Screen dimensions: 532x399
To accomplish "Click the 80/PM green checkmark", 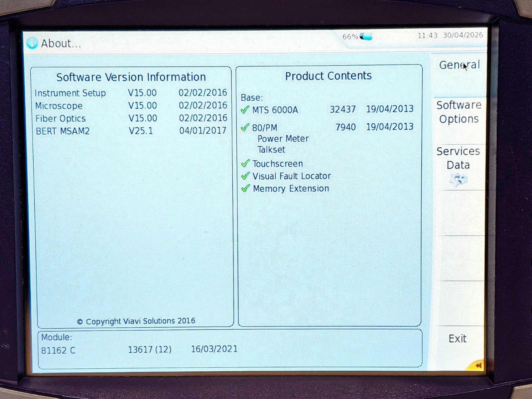I will [x=245, y=127].
